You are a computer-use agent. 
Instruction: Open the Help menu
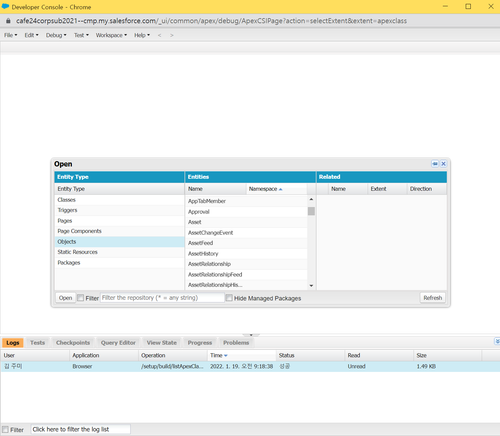click(142, 35)
